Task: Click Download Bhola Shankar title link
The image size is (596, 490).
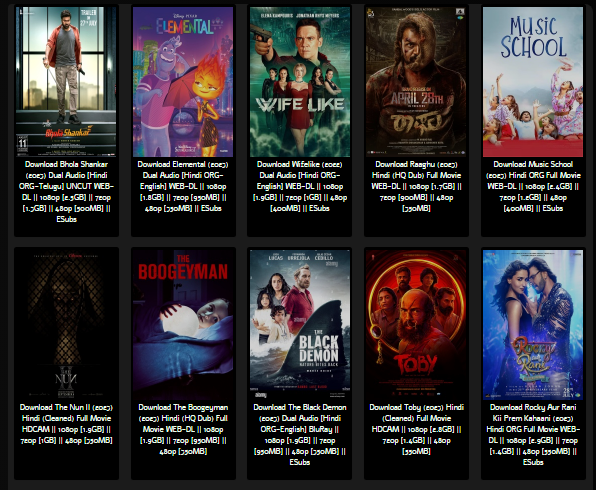Action: [x=66, y=192]
